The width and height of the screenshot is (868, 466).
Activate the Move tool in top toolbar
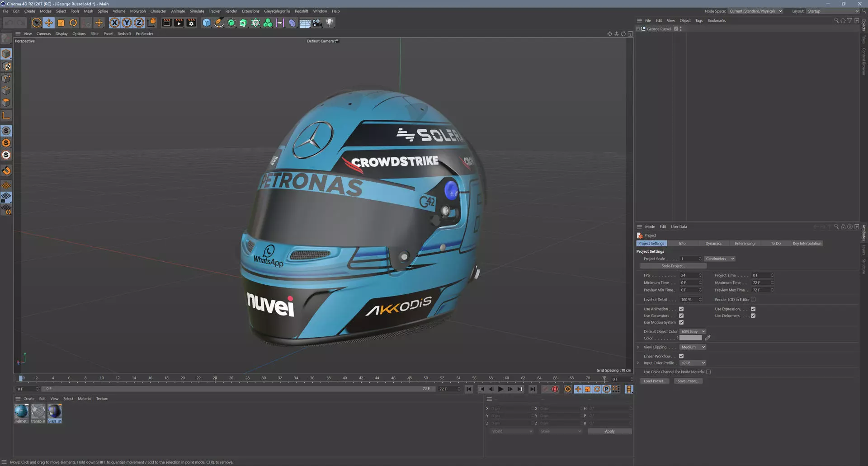pyautogui.click(x=49, y=23)
